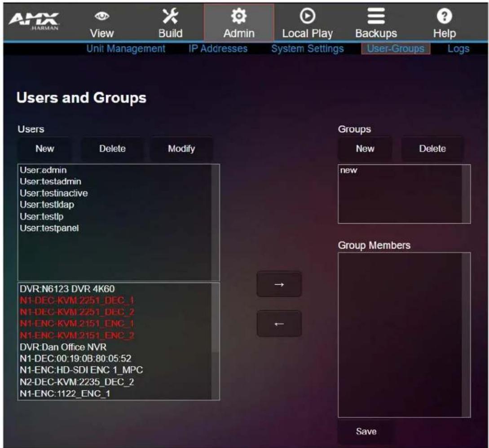The width and height of the screenshot is (489, 448).
Task: Click the Users list scrollbar
Action: 216,223
